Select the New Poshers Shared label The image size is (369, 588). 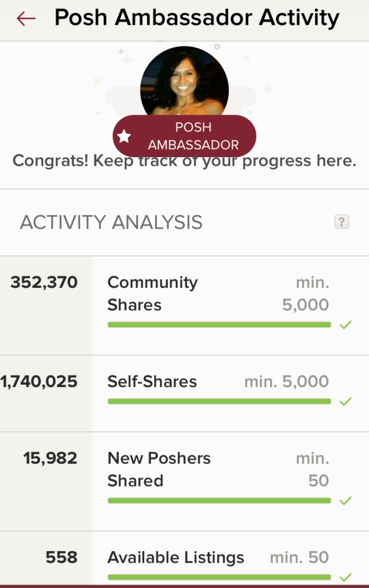159,469
